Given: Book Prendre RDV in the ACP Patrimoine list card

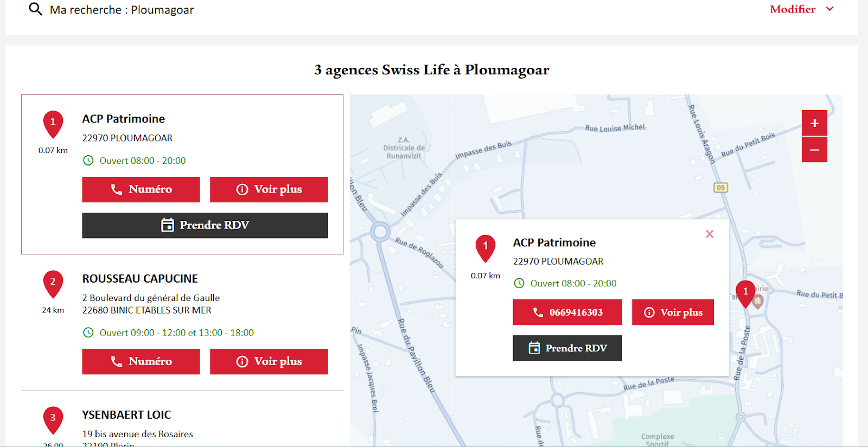Looking at the screenshot, I should click(x=205, y=225).
